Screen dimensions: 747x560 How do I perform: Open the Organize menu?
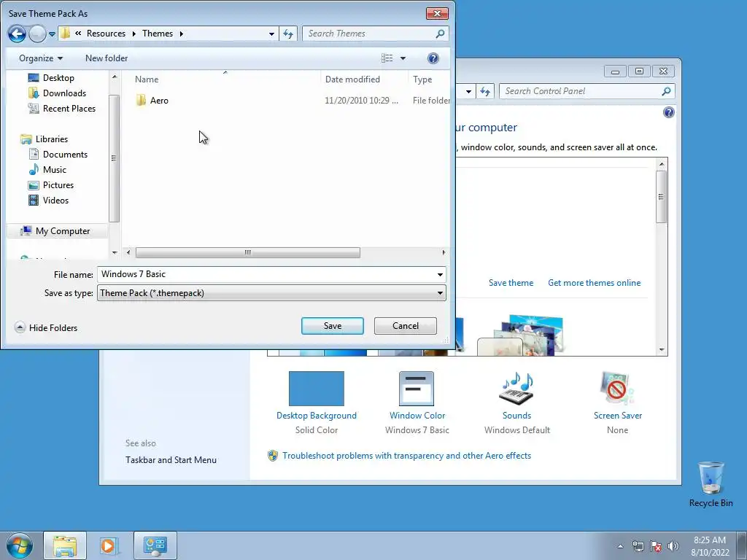tap(41, 58)
